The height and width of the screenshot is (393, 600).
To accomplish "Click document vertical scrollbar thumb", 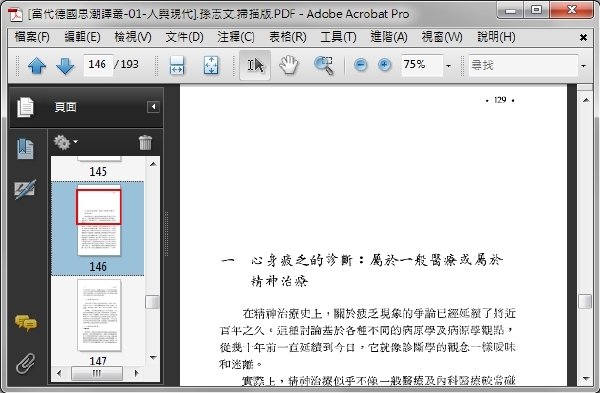I will (585, 301).
